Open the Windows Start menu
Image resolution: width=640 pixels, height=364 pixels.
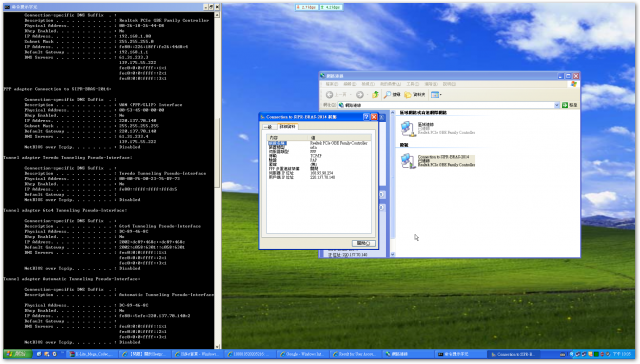pos(17,354)
